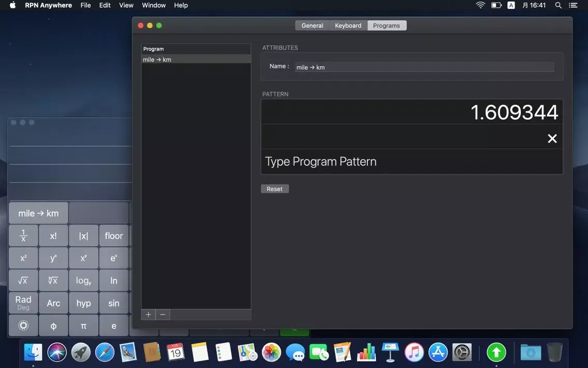
Task: Open iTunes from the dock
Action: [414, 352]
